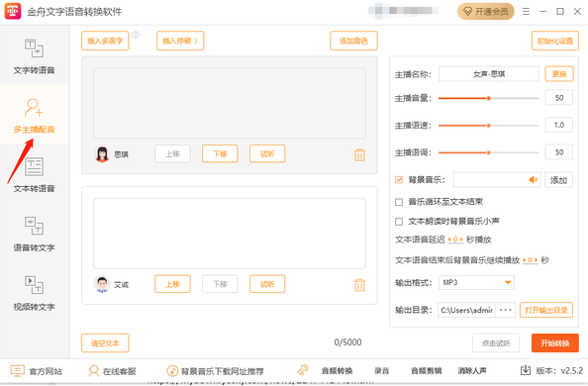
Task: Click the background music file field
Action: [497, 180]
